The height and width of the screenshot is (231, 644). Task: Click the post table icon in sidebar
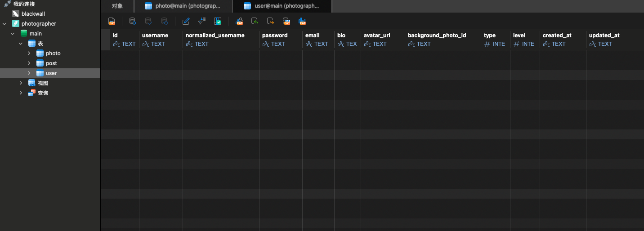click(40, 63)
